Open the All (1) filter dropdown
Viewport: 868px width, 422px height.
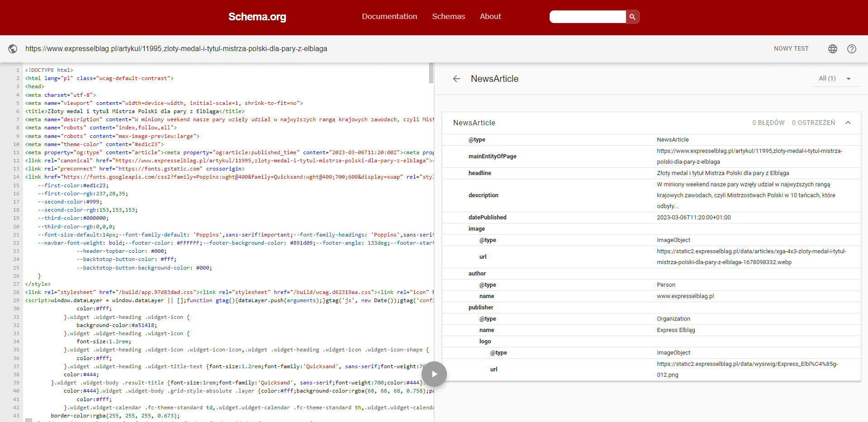835,79
